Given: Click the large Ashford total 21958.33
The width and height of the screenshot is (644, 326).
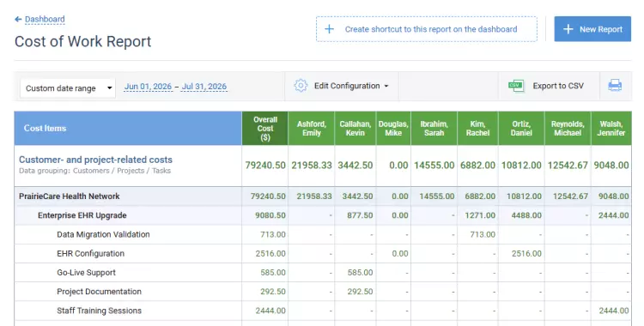Looking at the screenshot, I should pos(312,166).
